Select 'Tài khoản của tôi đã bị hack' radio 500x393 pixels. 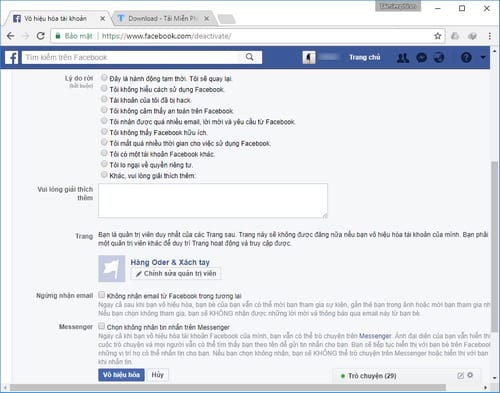point(104,99)
